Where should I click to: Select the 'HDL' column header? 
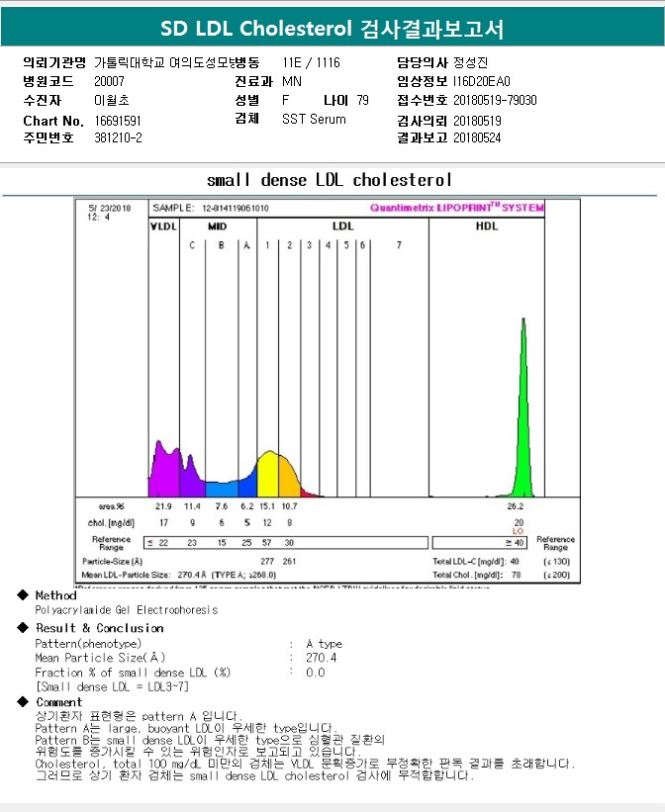487,226
